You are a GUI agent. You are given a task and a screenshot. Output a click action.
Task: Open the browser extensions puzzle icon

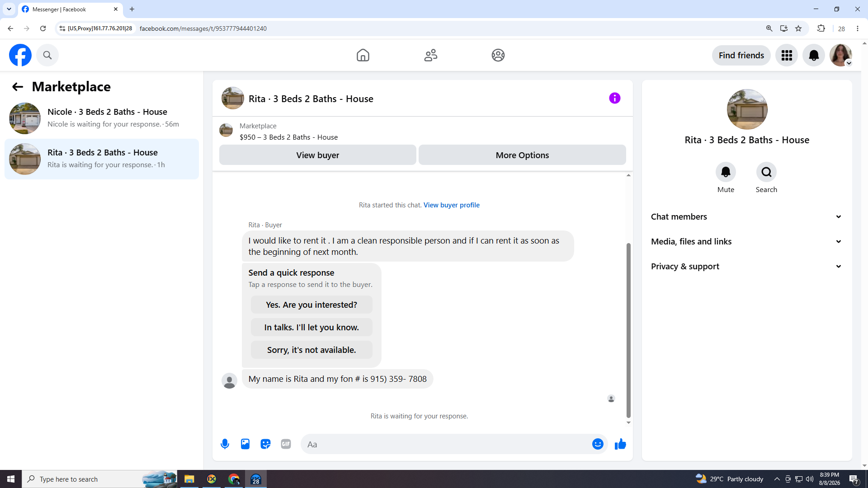point(821,28)
